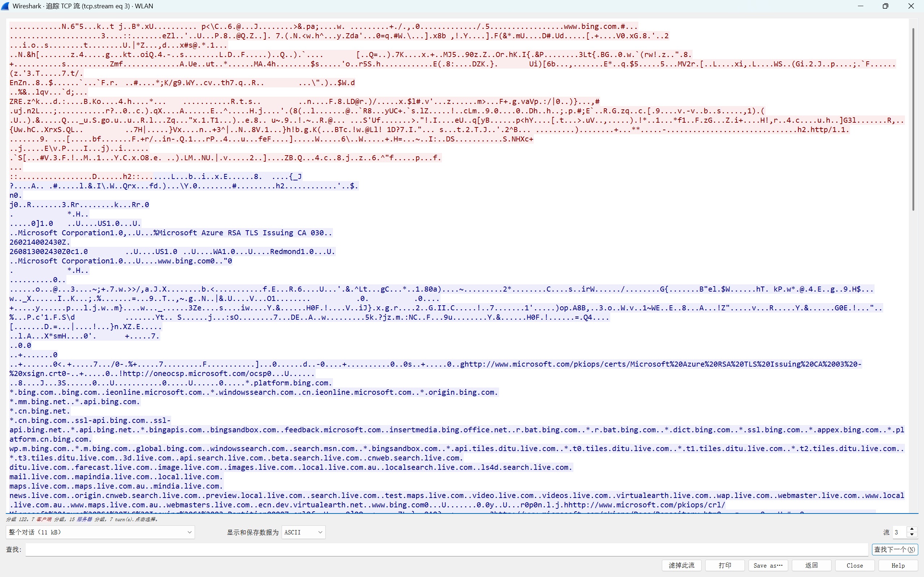Expand the ASCII data format dropdown
This screenshot has height=577, width=924.
point(303,532)
